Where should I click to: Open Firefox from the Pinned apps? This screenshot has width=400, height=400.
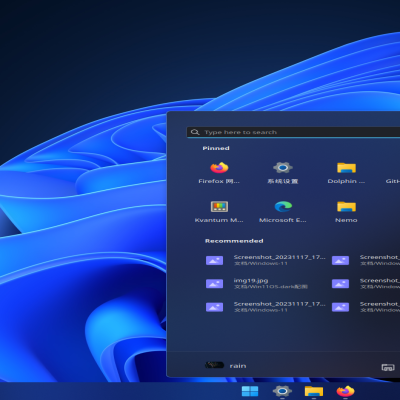pyautogui.click(x=219, y=173)
